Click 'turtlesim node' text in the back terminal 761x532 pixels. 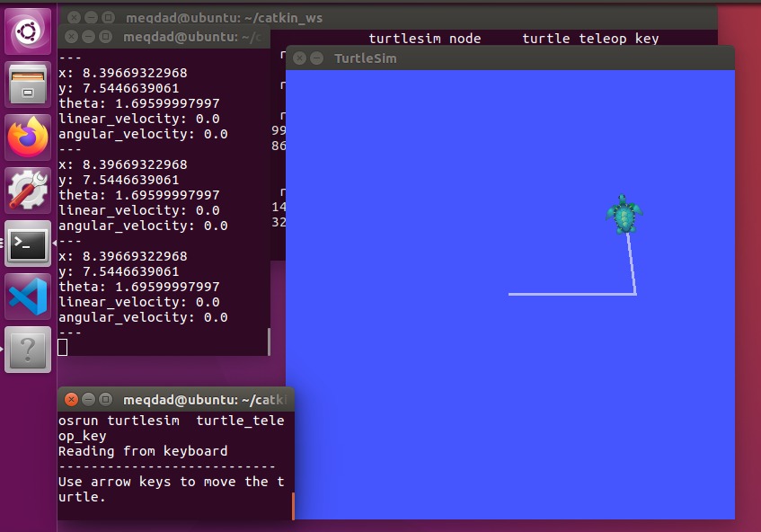click(x=425, y=39)
